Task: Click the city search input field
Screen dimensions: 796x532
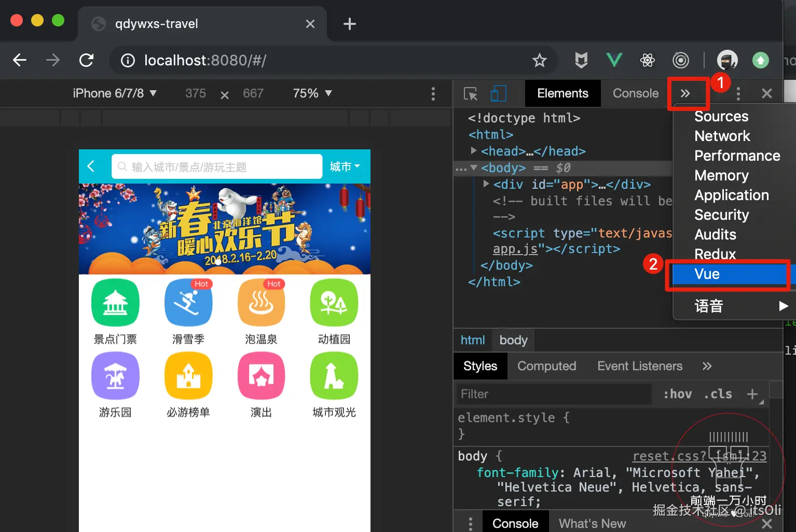Action: pyautogui.click(x=217, y=166)
